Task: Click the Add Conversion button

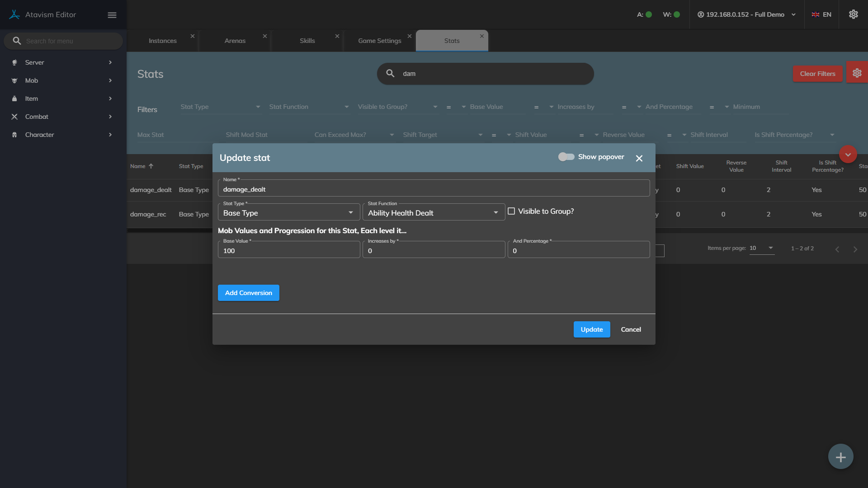Action: (248, 293)
